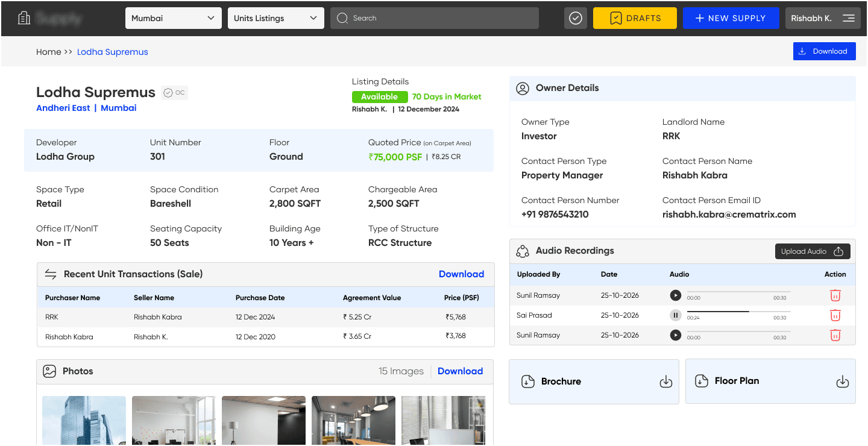Download the Floor Plan via arrow icon
The image size is (868, 446).
tap(843, 382)
